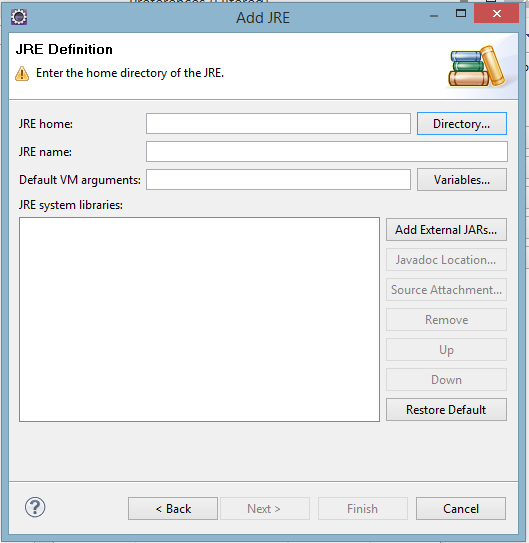
Task: Focus the JRE name input field
Action: (327, 152)
